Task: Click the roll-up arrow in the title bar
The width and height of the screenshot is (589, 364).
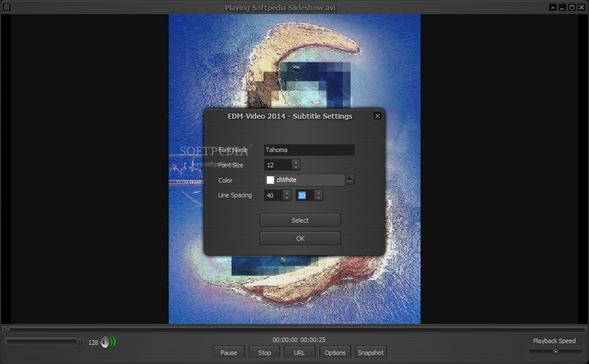Action: (553, 7)
